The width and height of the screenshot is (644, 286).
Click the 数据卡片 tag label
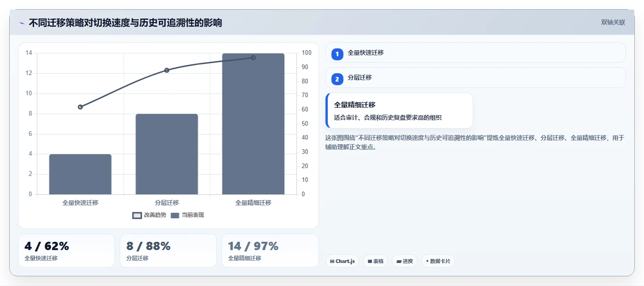(x=440, y=262)
